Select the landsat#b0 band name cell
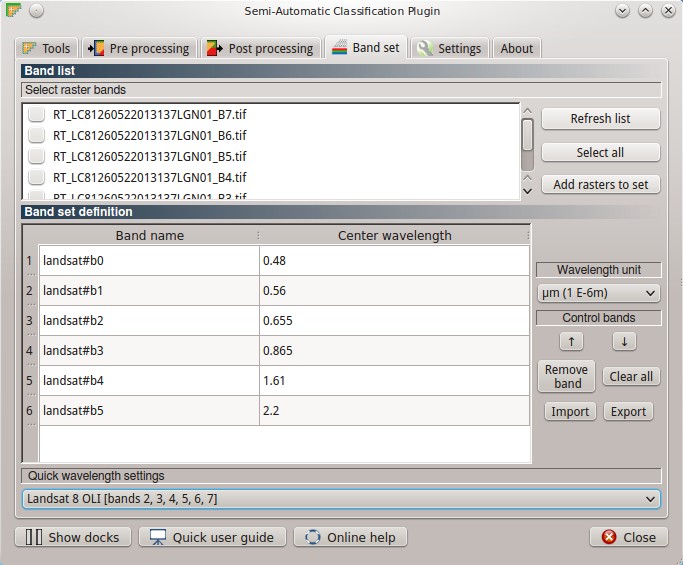Screen dimensions: 683x565 coord(149,261)
